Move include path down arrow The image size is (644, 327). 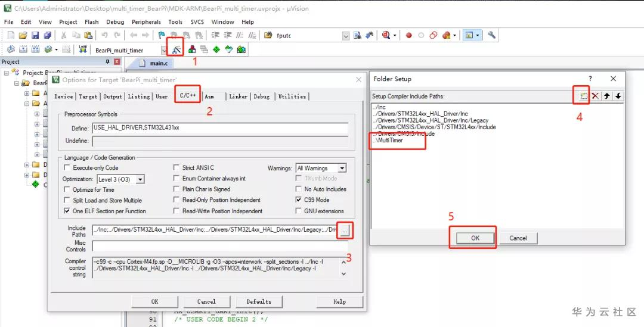[618, 96]
